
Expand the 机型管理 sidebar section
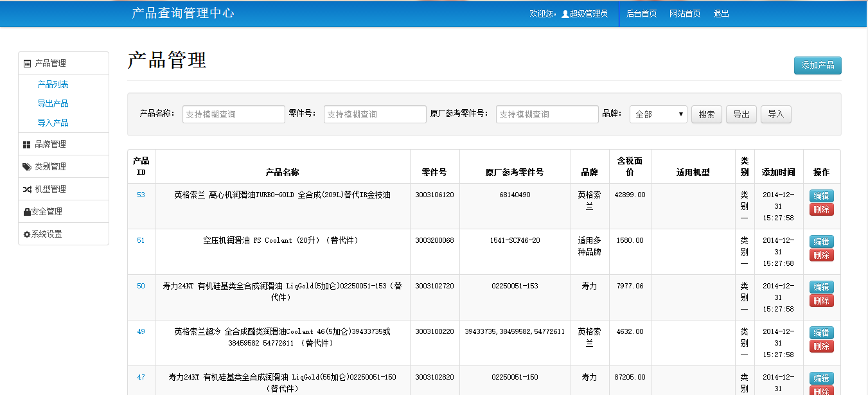pyautogui.click(x=50, y=189)
